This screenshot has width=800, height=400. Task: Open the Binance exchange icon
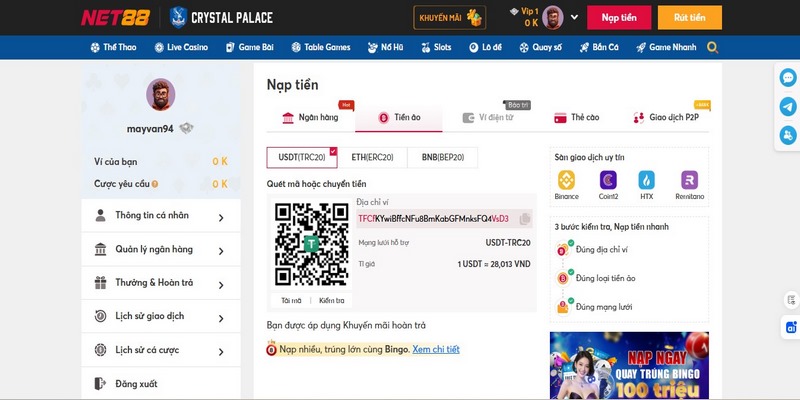pyautogui.click(x=566, y=180)
